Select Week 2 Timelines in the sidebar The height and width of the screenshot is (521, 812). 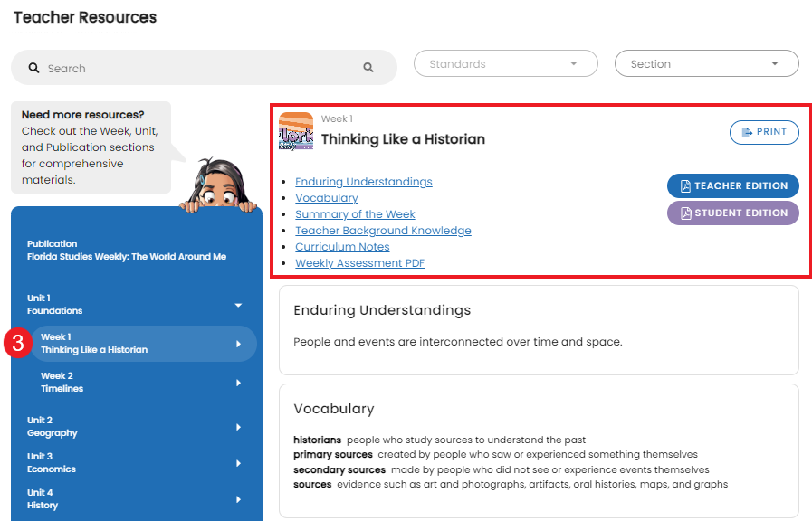136,382
